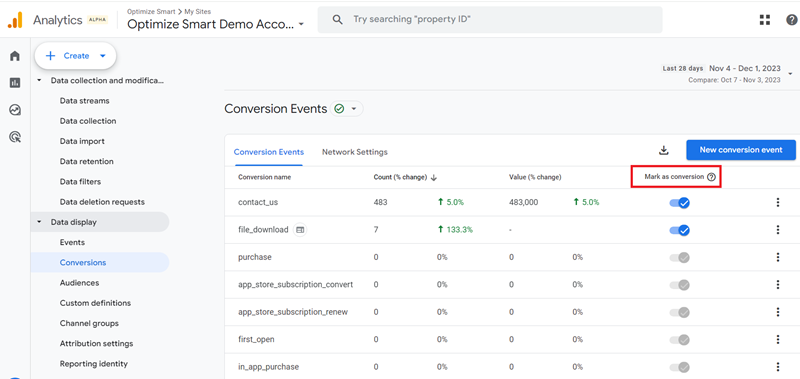Collapse the Data display section

pyautogui.click(x=39, y=222)
